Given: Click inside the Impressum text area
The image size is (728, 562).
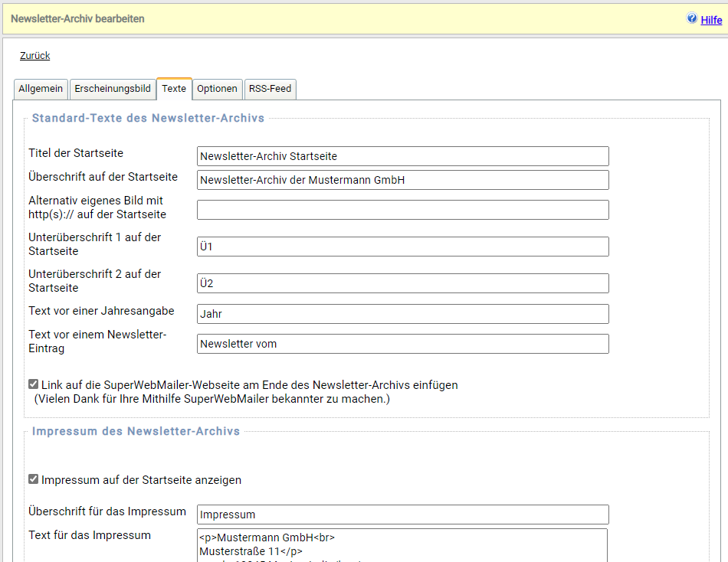Looking at the screenshot, I should 402,545.
